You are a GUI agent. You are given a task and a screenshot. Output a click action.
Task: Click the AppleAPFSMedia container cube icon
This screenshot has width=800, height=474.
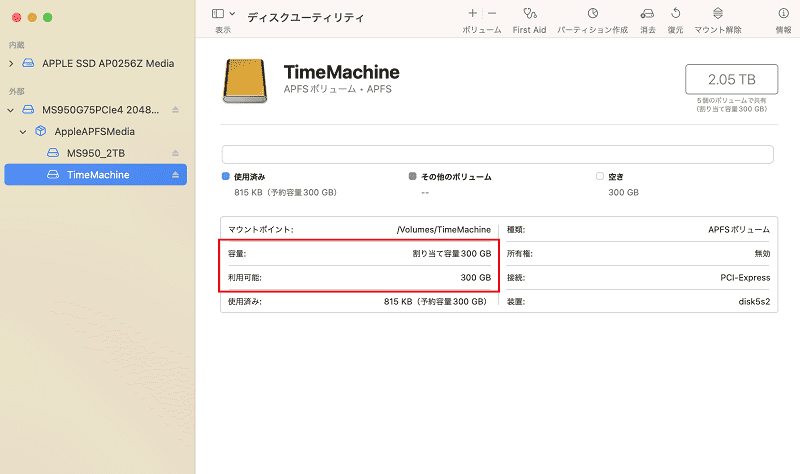coord(40,131)
